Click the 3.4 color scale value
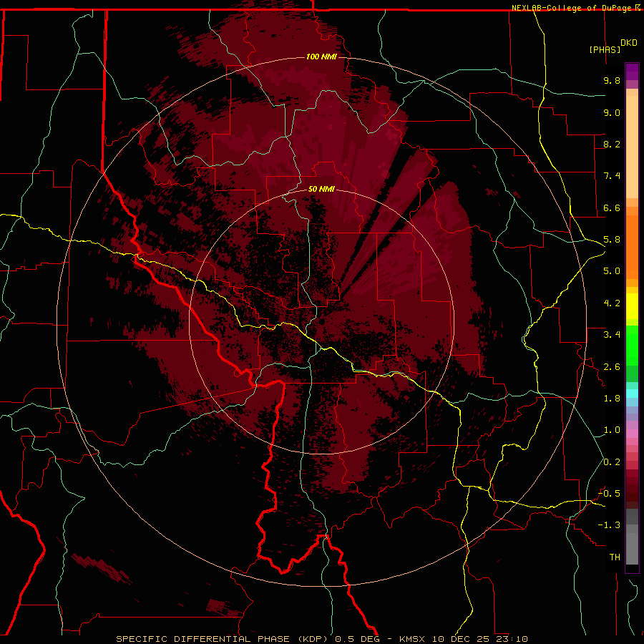The width and height of the screenshot is (644, 644). 612,335
